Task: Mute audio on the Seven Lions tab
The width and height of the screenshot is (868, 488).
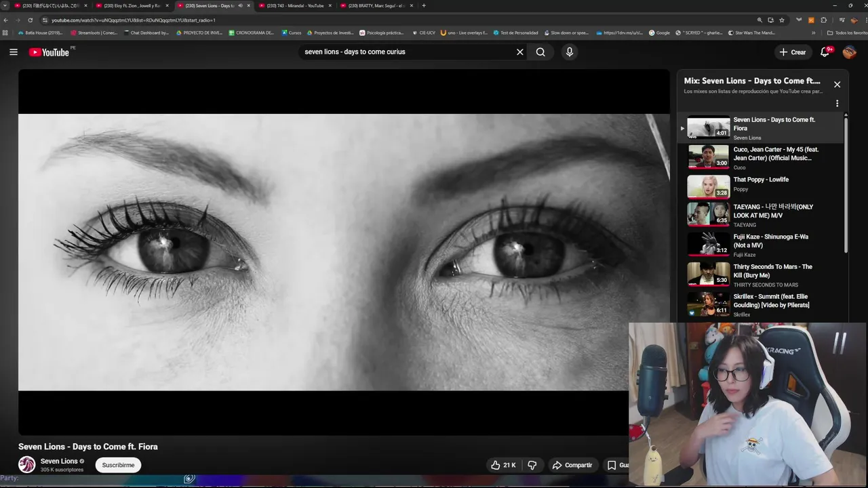Action: tap(240, 5)
